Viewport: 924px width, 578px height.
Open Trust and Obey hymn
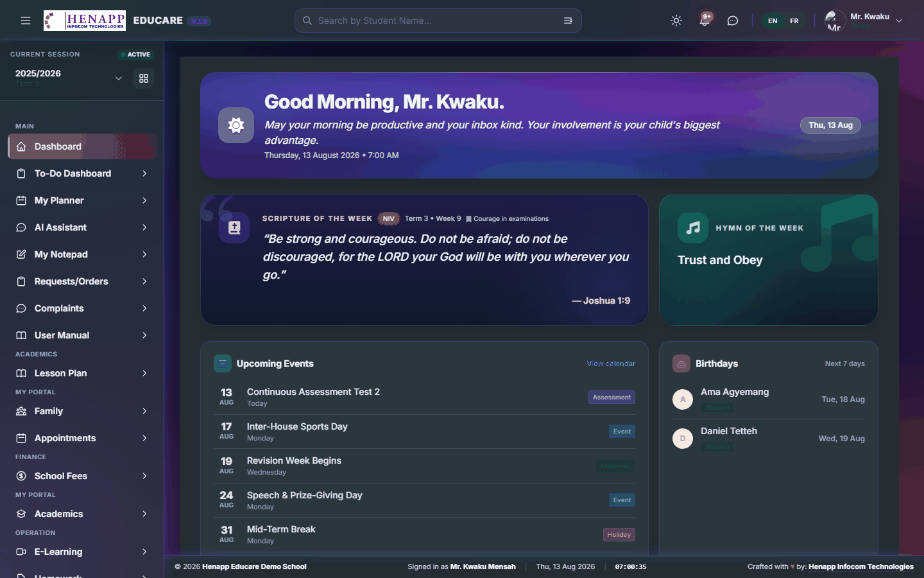720,260
